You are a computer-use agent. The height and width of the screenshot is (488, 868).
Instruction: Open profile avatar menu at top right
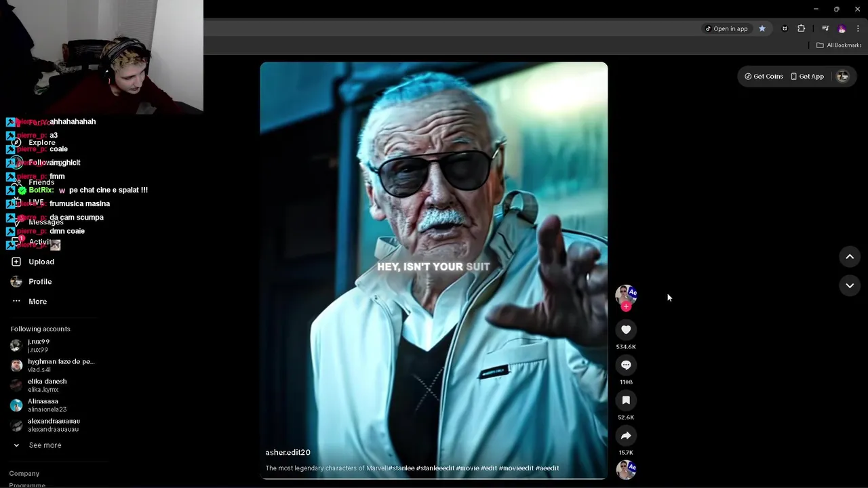(x=843, y=77)
